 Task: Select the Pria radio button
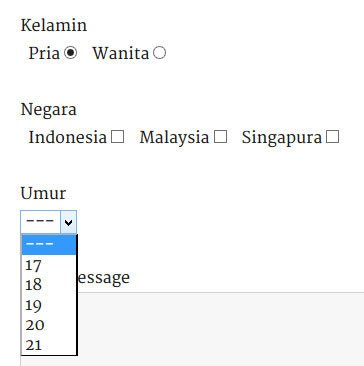pyautogui.click(x=71, y=53)
